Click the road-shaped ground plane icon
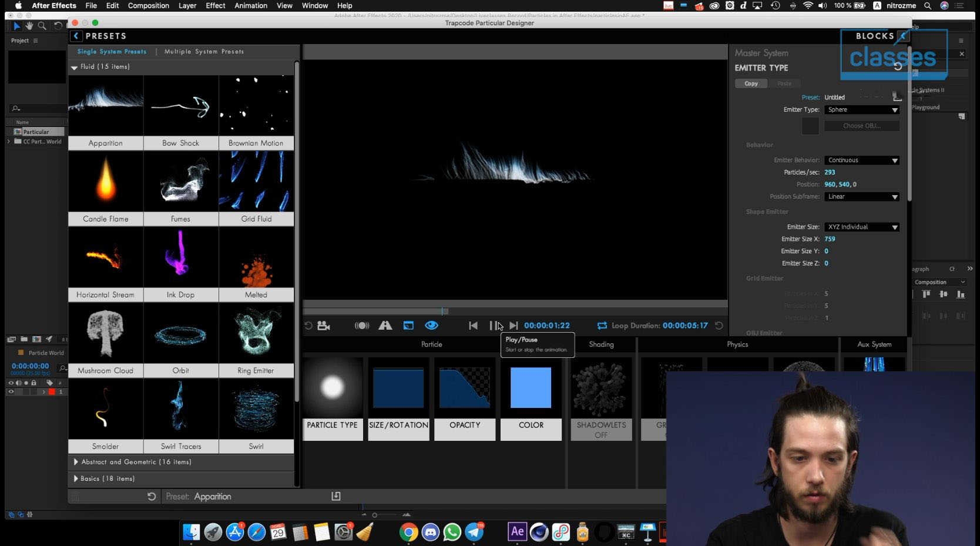Image resolution: width=980 pixels, height=546 pixels. point(385,326)
